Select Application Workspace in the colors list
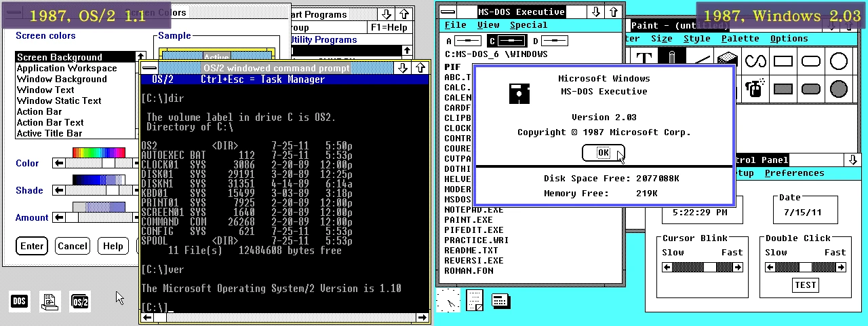868x326 pixels. (75, 68)
